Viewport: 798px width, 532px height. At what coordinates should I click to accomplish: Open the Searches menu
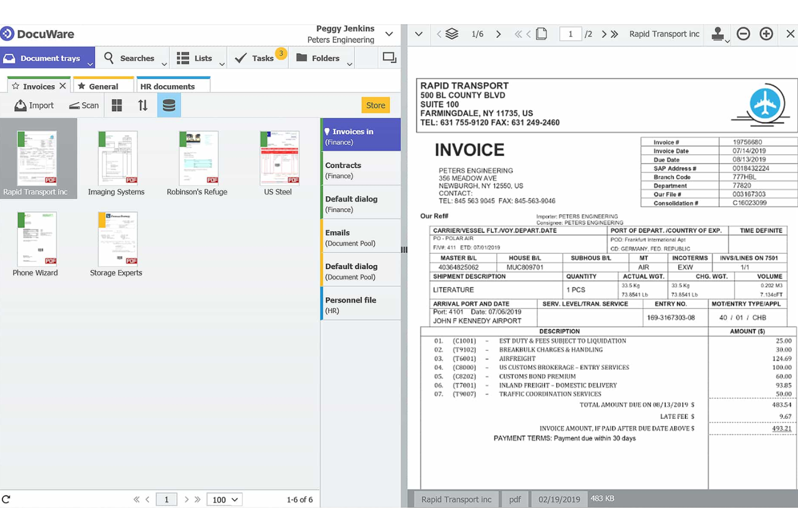click(129, 58)
